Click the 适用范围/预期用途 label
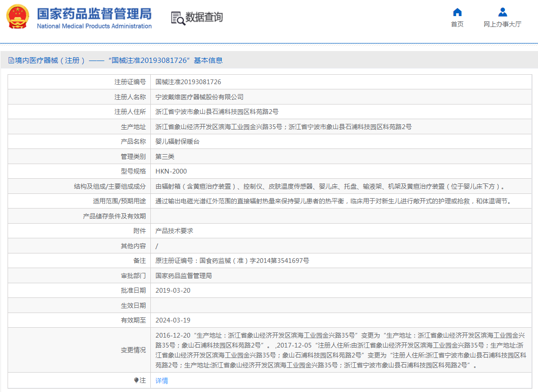 (x=119, y=201)
